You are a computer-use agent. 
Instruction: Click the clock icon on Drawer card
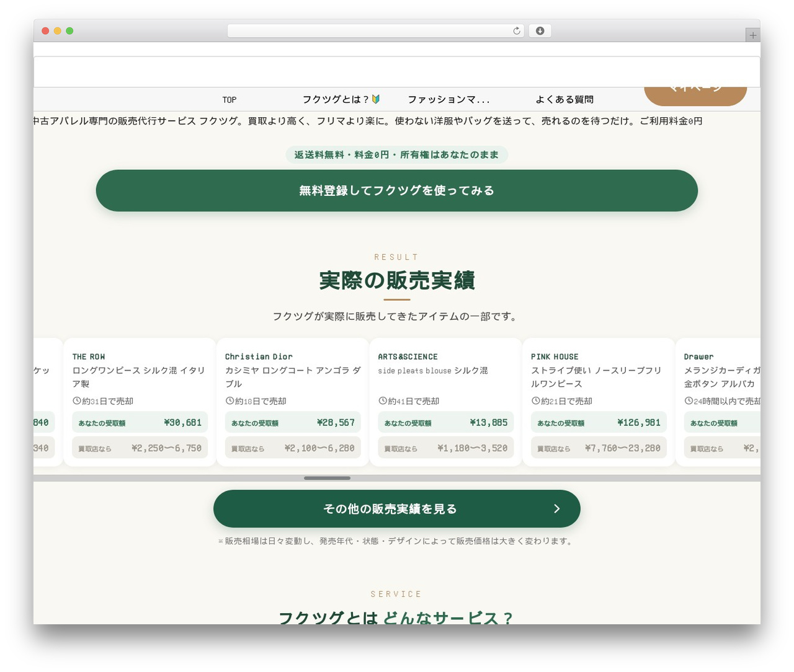(689, 401)
